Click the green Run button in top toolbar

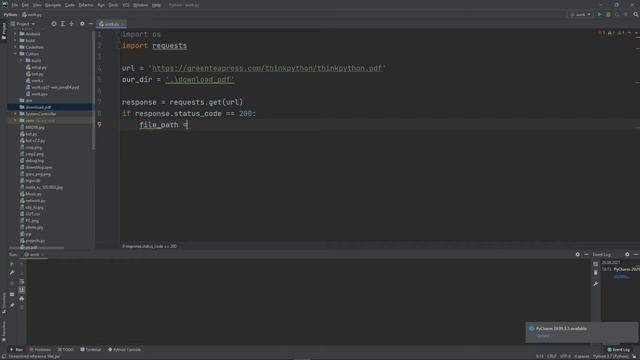coord(600,14)
